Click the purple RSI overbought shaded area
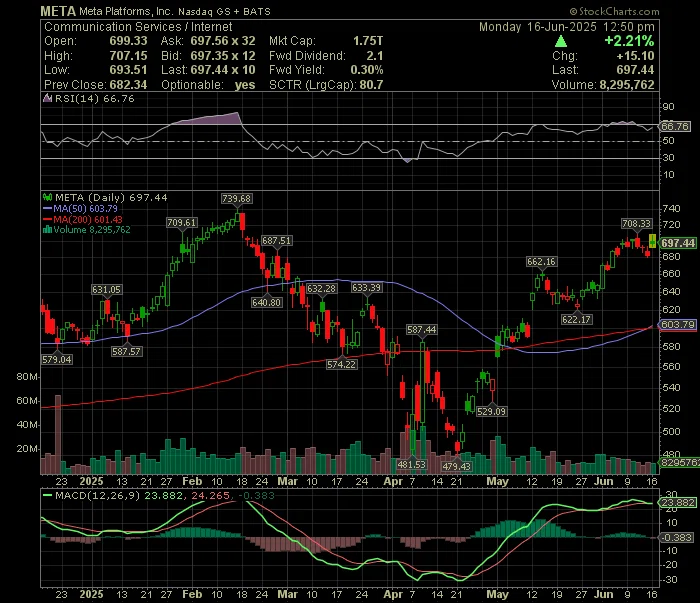Viewport: 700px width, 603px height. tap(208, 119)
